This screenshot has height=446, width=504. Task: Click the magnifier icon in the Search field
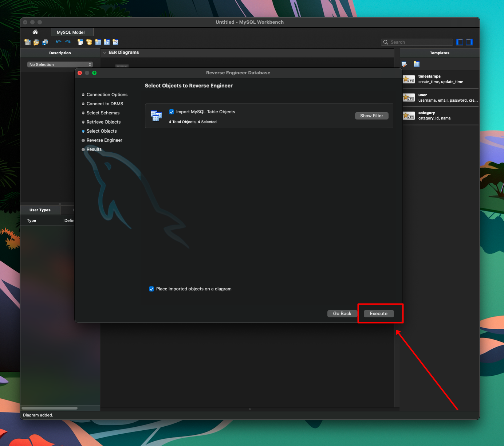[386, 42]
